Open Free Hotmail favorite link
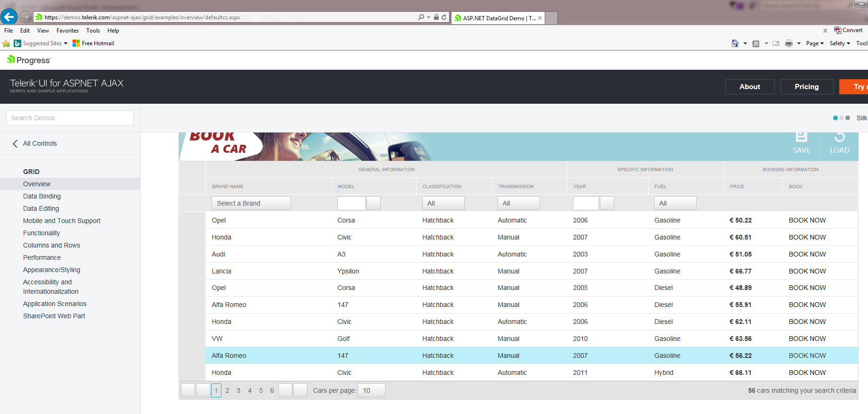The image size is (868, 414). [x=93, y=43]
